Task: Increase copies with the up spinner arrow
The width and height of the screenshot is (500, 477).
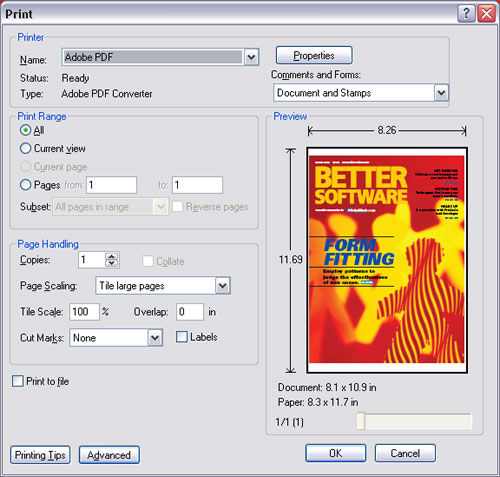Action: click(x=112, y=257)
